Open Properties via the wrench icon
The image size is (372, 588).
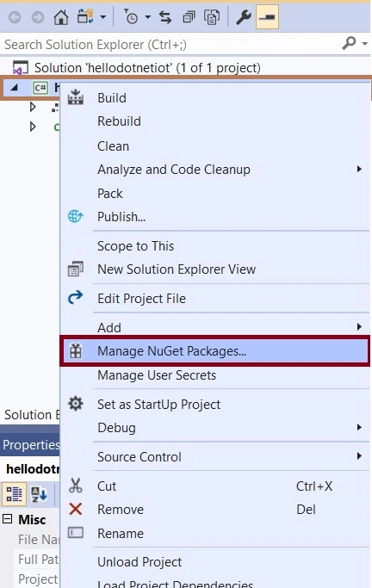(x=244, y=17)
